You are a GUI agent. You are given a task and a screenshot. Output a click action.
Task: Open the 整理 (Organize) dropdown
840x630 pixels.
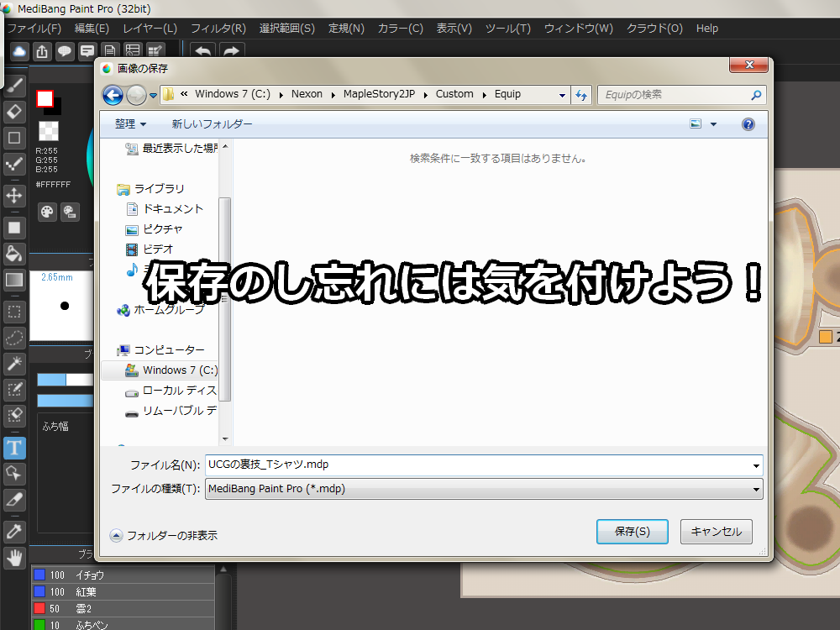point(131,123)
